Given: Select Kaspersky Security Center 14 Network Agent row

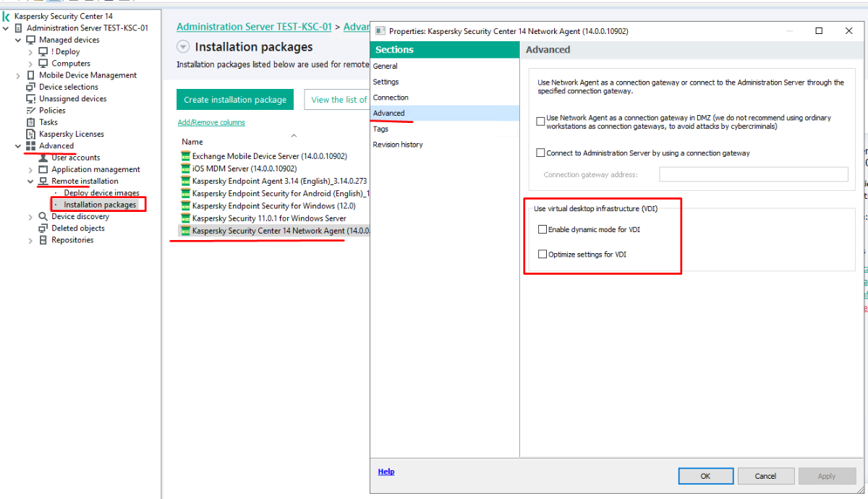Looking at the screenshot, I should coord(274,231).
